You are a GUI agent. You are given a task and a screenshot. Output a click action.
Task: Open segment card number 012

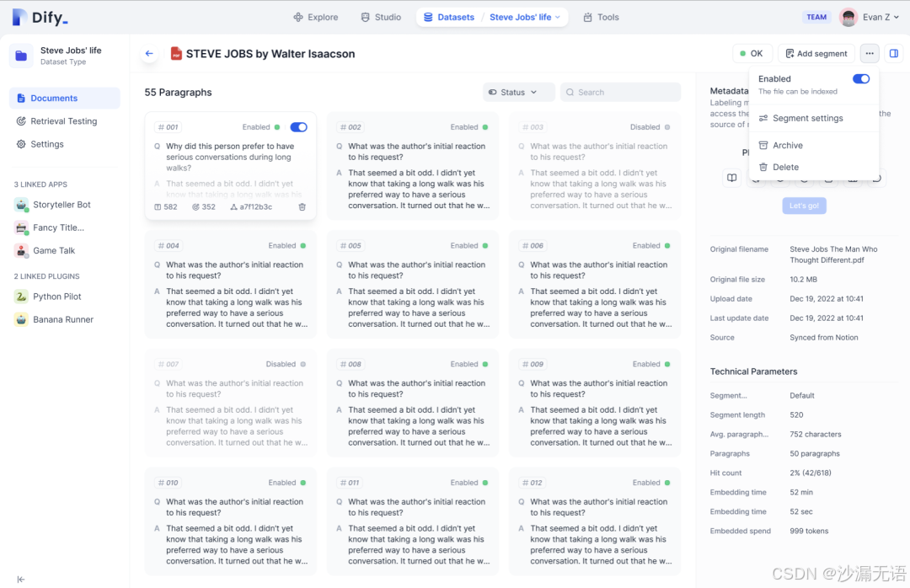pyautogui.click(x=595, y=521)
